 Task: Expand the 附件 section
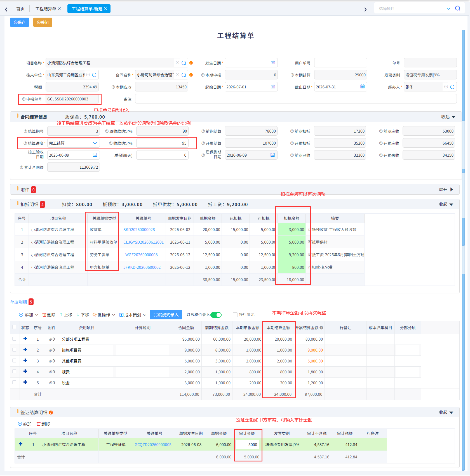click(x=446, y=190)
